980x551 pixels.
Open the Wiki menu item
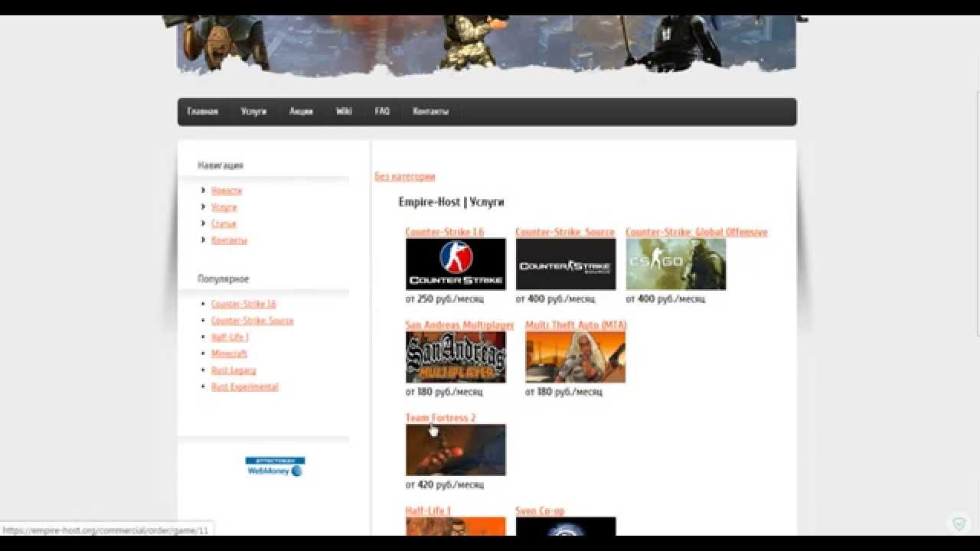344,112
